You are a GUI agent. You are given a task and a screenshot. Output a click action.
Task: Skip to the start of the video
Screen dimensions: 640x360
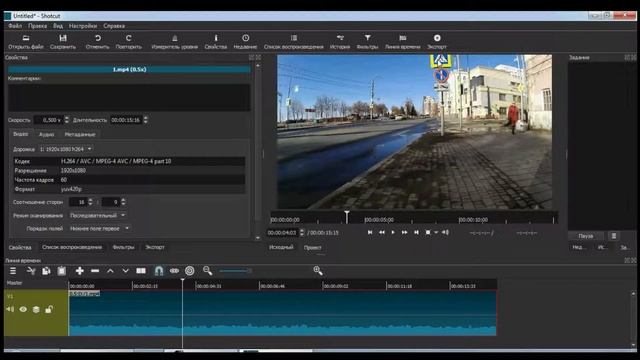370,232
